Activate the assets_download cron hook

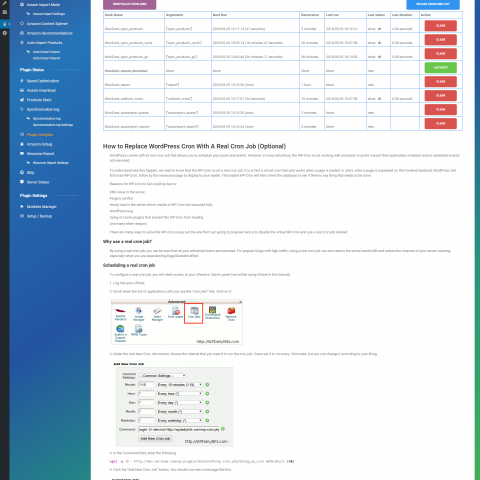click(x=440, y=68)
